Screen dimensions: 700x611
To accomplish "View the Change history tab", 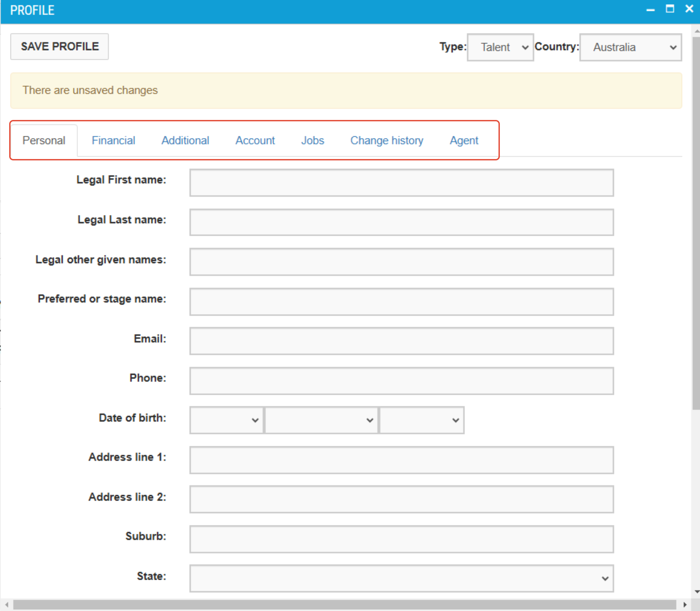I will [387, 140].
